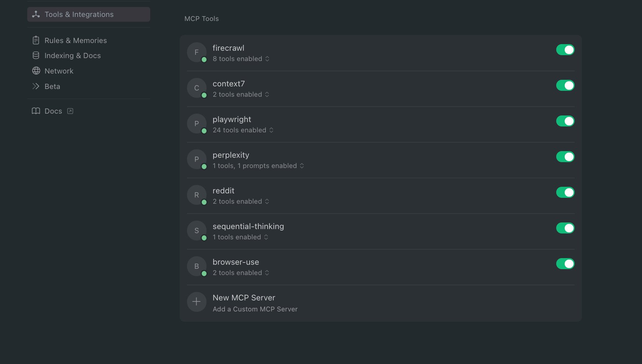Show playwright's 24 tools enabled list
The height and width of the screenshot is (364, 642).
[243, 130]
